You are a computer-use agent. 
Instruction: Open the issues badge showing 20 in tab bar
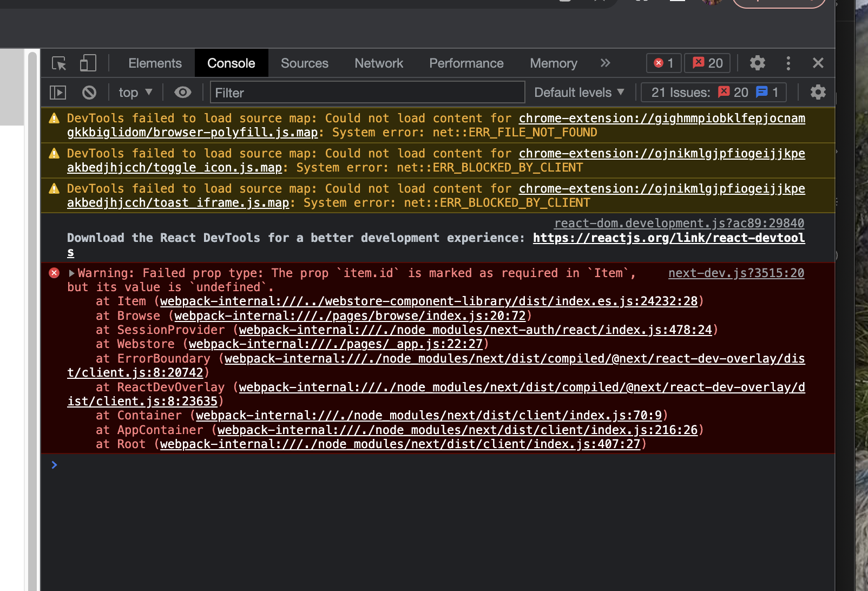[x=707, y=63]
